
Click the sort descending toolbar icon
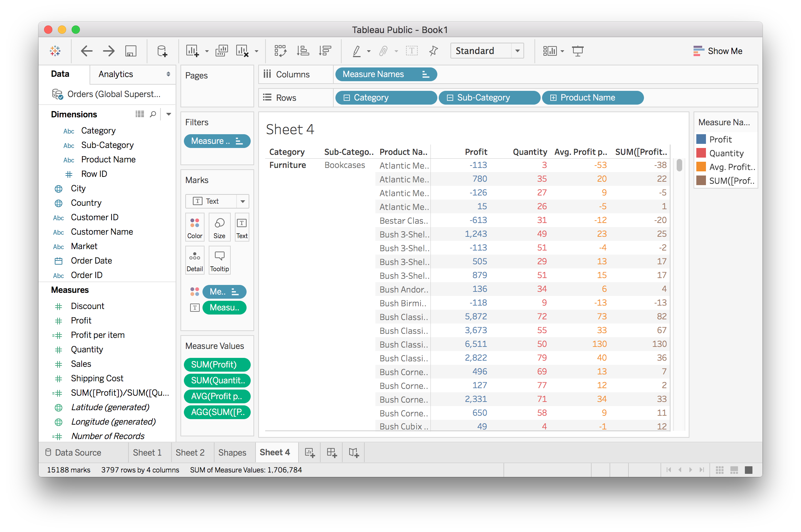click(325, 51)
